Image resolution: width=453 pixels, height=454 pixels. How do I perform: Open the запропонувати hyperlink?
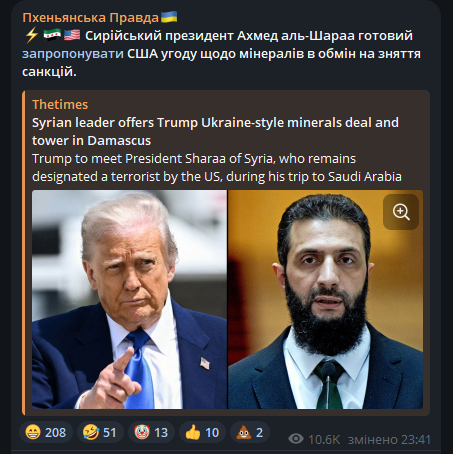(73, 54)
